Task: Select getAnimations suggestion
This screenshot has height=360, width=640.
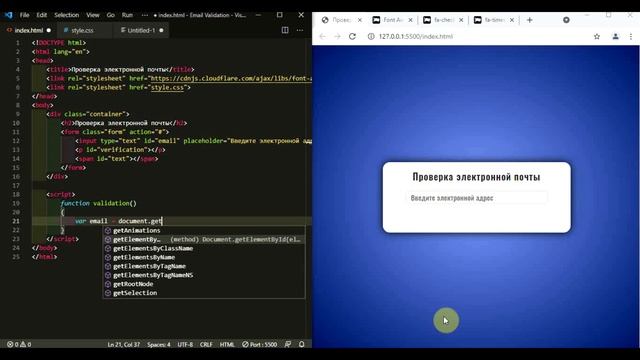Action: coord(203,231)
